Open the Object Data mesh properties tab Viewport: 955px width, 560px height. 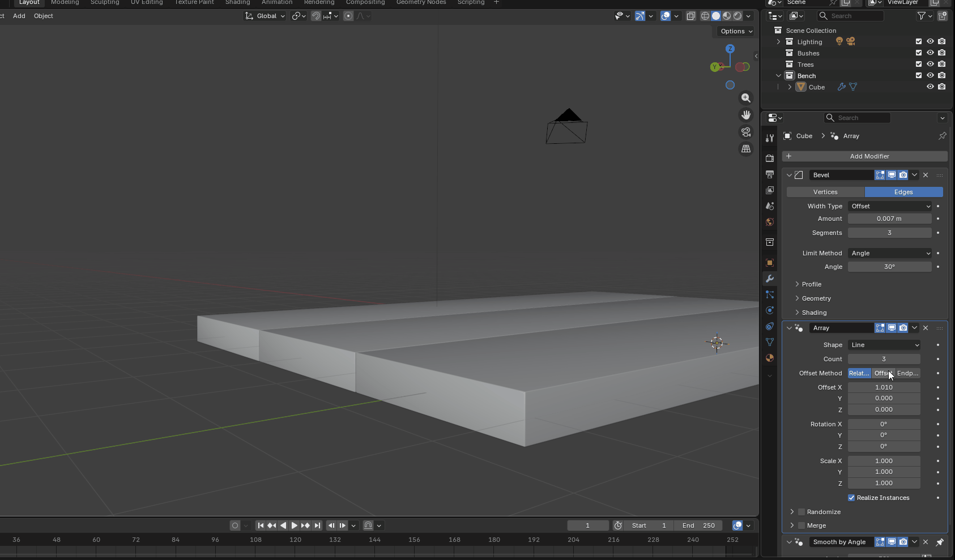(x=769, y=342)
